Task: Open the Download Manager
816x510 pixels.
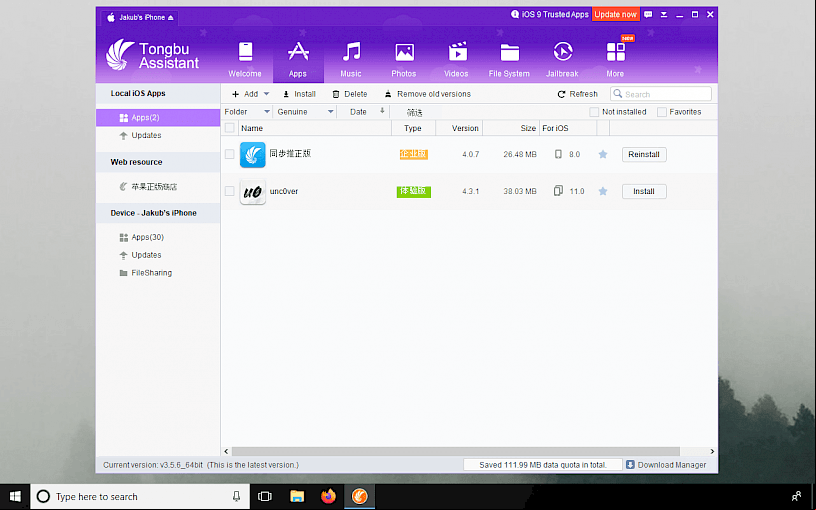Action: [666, 465]
